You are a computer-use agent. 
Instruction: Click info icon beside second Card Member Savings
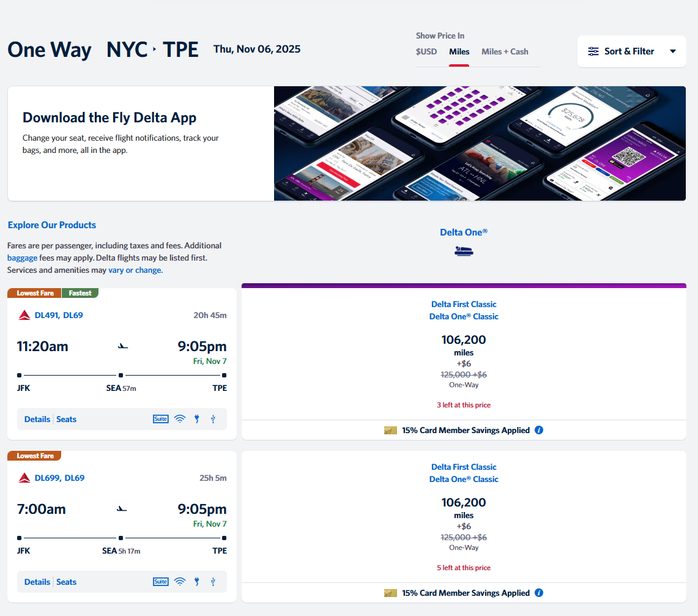pyautogui.click(x=539, y=593)
